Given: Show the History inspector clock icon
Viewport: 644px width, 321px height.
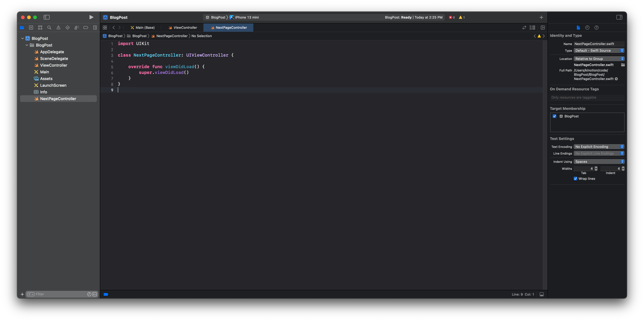Looking at the screenshot, I should point(587,28).
